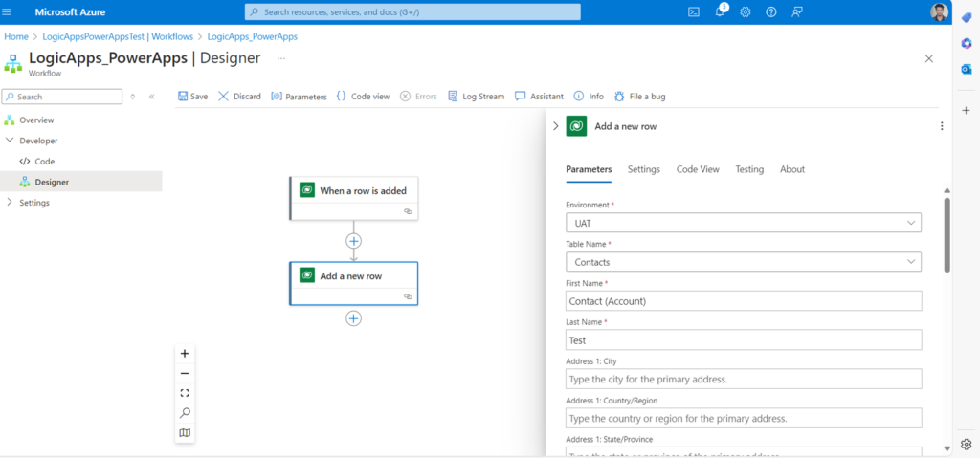Go to Home breadcrumb
The height and width of the screenshot is (458, 980).
click(16, 36)
